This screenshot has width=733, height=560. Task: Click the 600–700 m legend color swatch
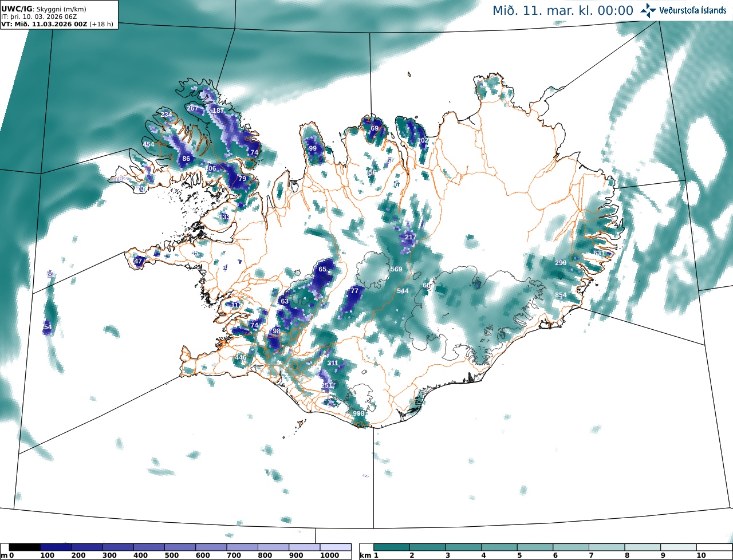211,548
